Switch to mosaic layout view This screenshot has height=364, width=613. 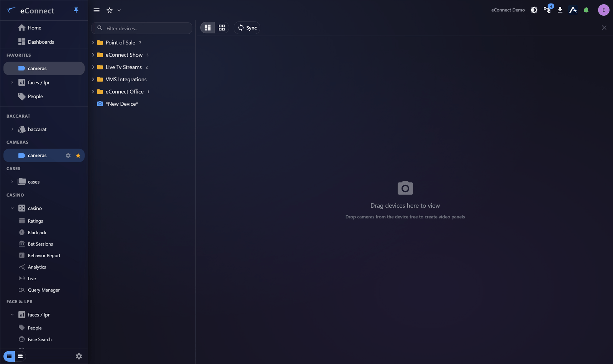[208, 28]
